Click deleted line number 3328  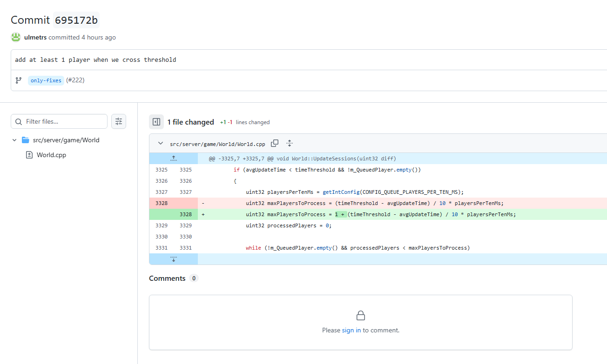pyautogui.click(x=162, y=203)
